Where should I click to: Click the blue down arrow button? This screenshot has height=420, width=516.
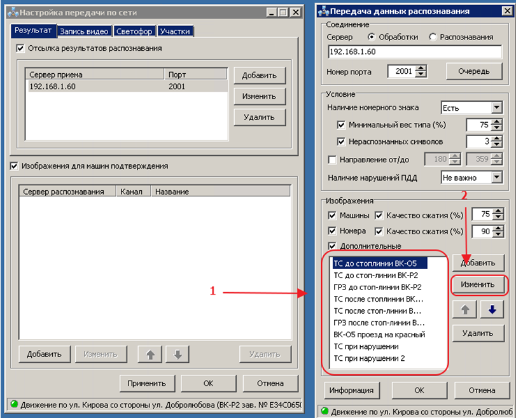pyautogui.click(x=491, y=310)
